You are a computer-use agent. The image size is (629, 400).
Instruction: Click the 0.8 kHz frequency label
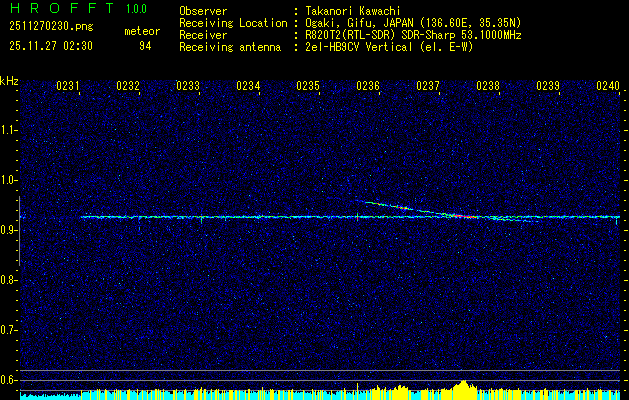pyautogui.click(x=8, y=280)
